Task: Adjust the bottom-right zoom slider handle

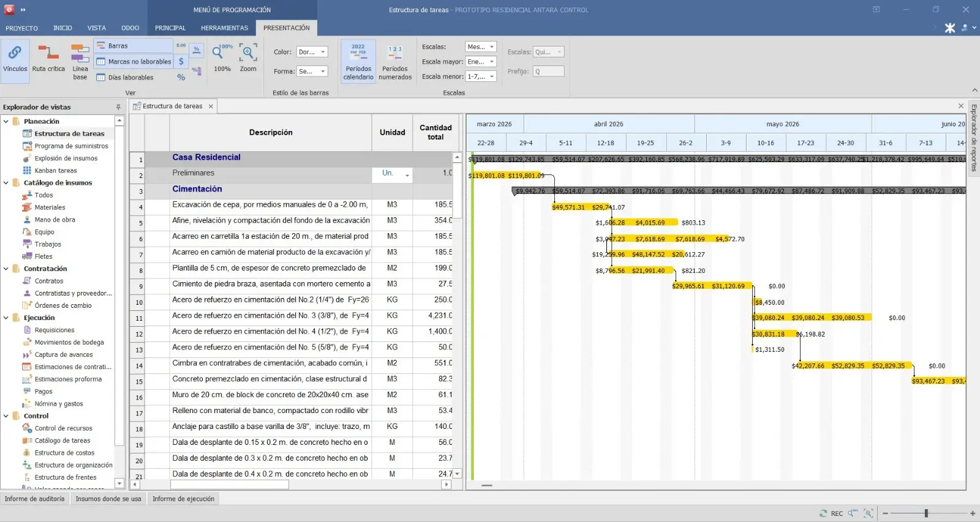Action: pyautogui.click(x=926, y=513)
